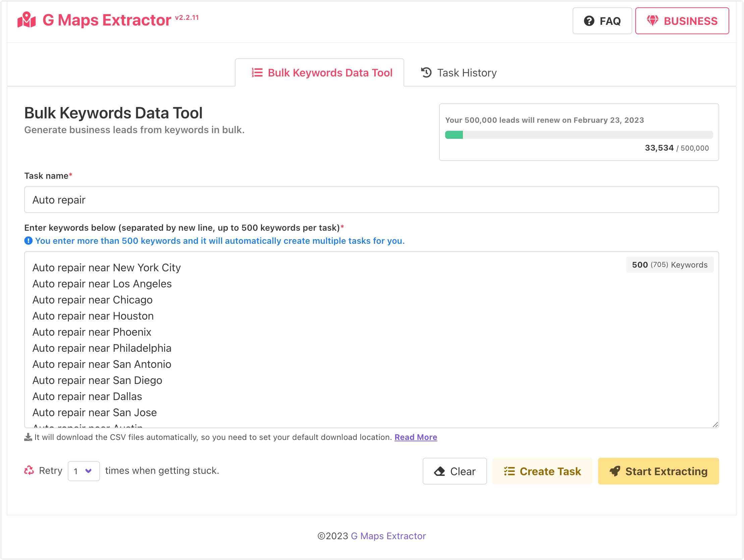This screenshot has width=744, height=560.
Task: Click keyword line 'Auto repair near New York City'
Action: [106, 267]
